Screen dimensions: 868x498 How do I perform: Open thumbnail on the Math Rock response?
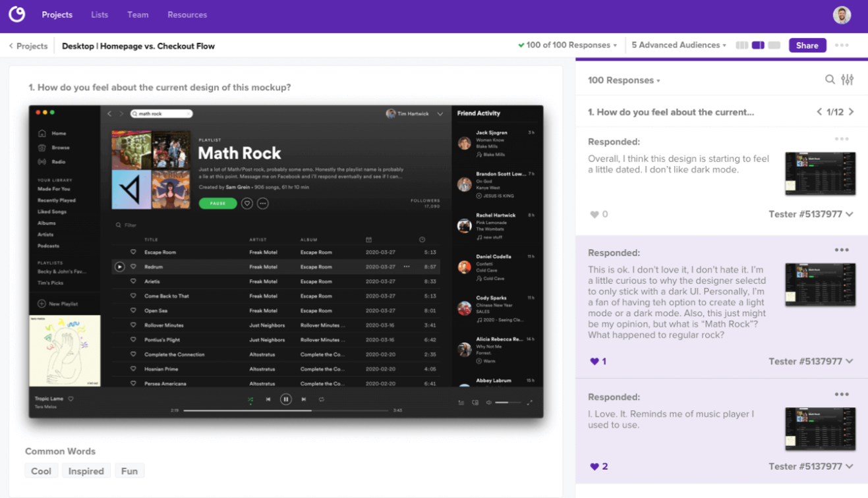pyautogui.click(x=820, y=285)
